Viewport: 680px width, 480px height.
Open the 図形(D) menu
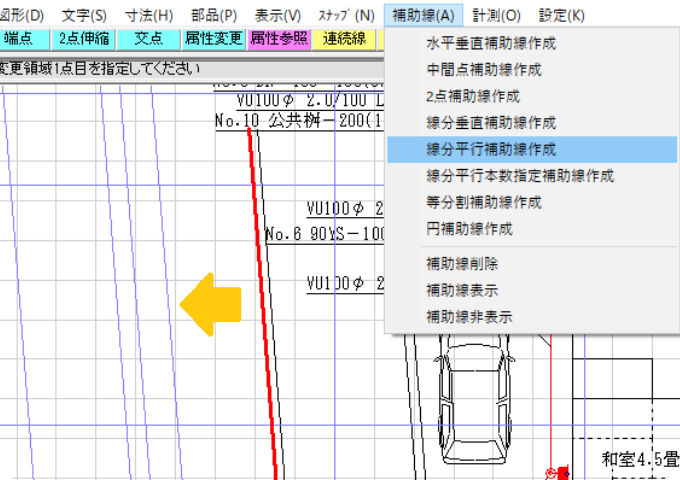[22, 16]
